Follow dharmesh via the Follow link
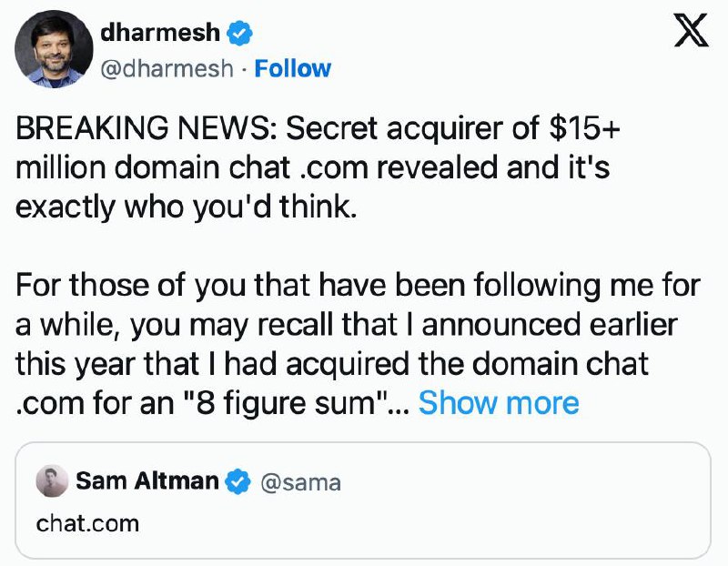 (292, 69)
